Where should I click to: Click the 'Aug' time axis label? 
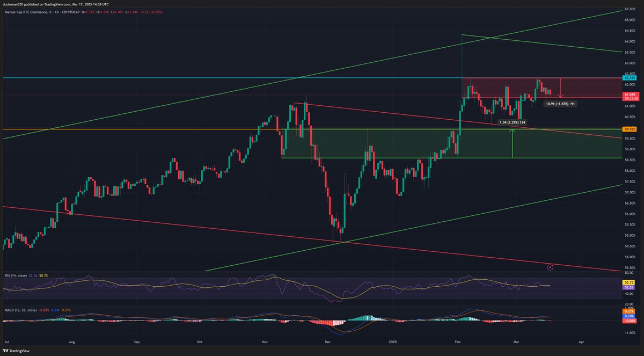pyautogui.click(x=71, y=341)
